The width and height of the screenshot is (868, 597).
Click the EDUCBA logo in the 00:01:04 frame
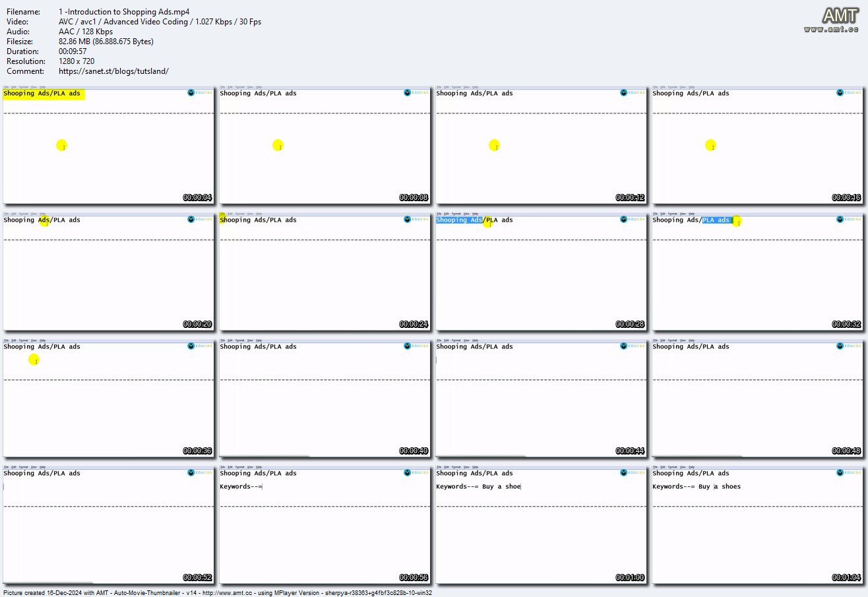tap(849, 473)
